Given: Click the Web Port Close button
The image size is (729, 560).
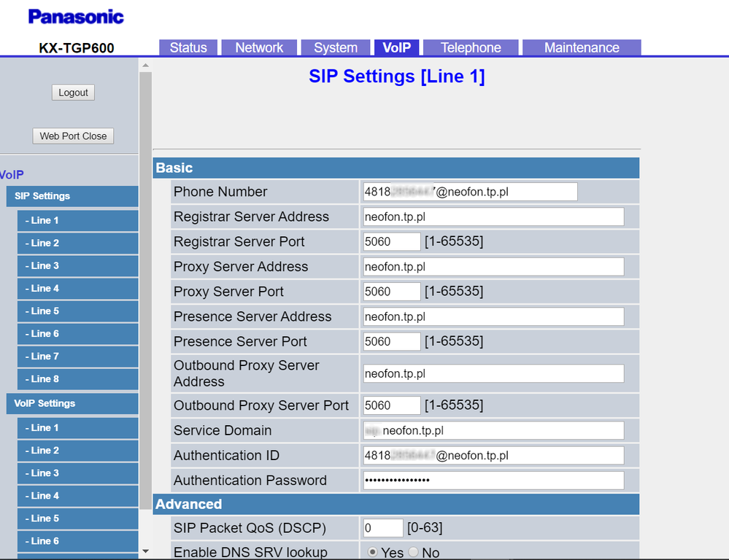Looking at the screenshot, I should (73, 136).
